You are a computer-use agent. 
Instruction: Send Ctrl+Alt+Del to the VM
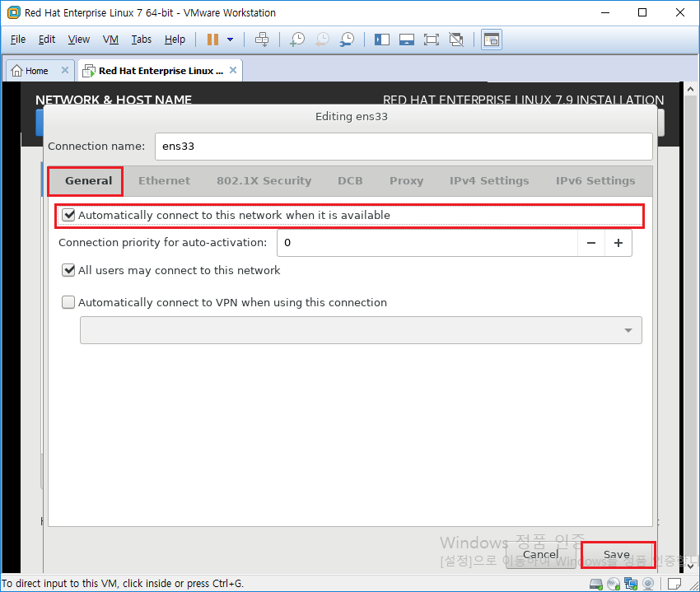[x=262, y=40]
